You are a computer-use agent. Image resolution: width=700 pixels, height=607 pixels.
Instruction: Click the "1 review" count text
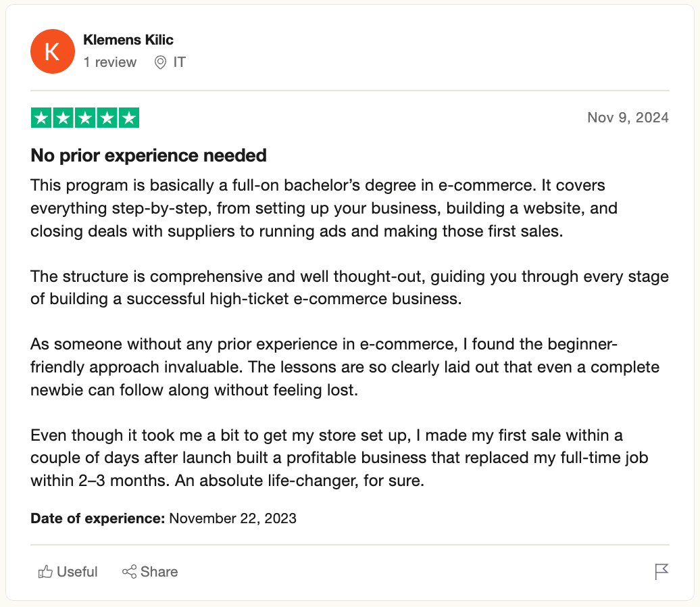(x=110, y=63)
